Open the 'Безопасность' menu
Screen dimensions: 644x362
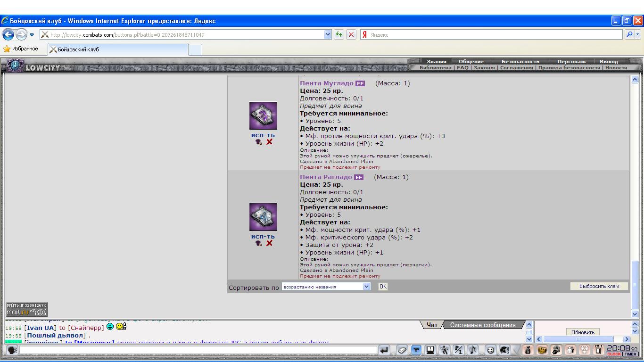520,61
